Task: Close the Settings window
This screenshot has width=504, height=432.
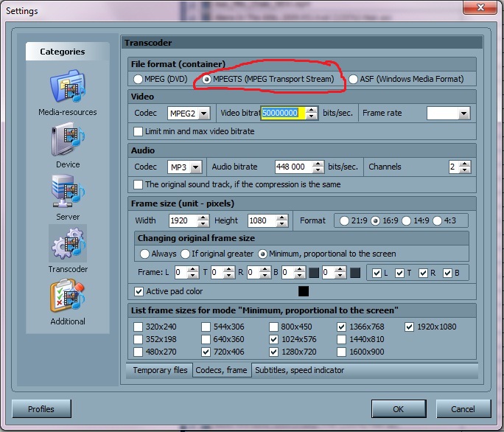Action: click(x=482, y=10)
